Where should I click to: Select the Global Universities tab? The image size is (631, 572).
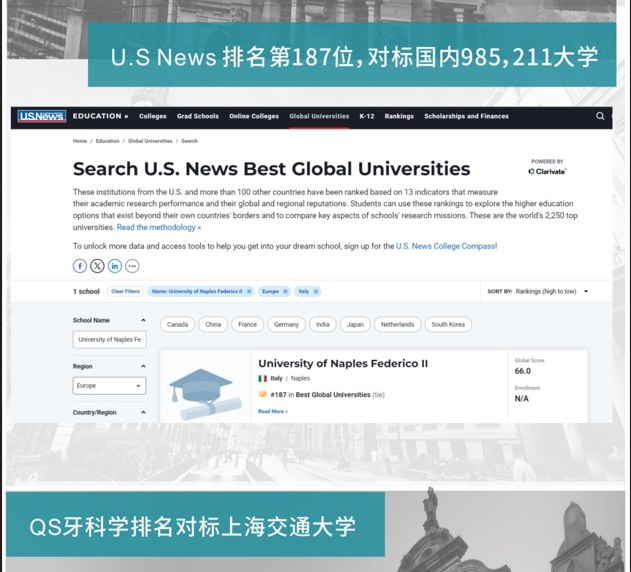click(x=319, y=116)
